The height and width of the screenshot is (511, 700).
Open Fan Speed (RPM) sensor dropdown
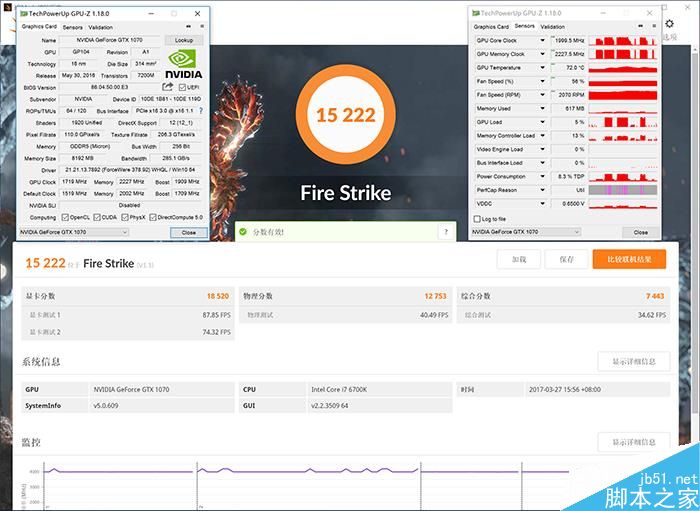[x=542, y=95]
